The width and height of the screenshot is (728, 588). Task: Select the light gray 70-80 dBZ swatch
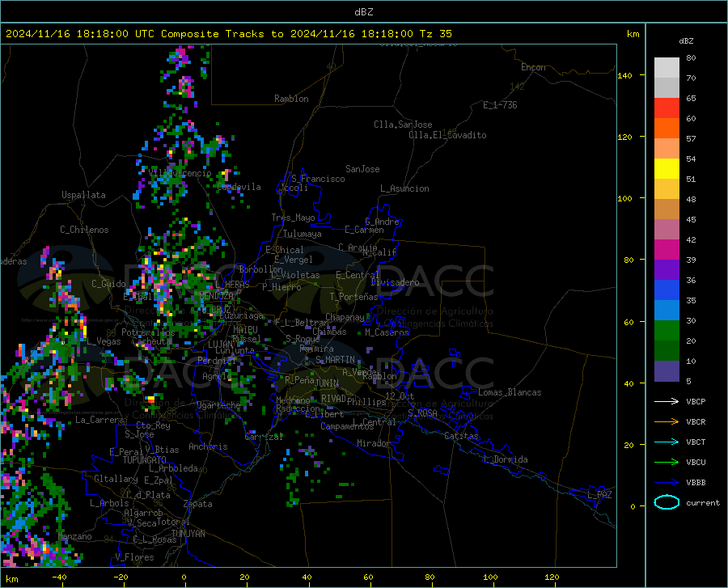point(667,68)
